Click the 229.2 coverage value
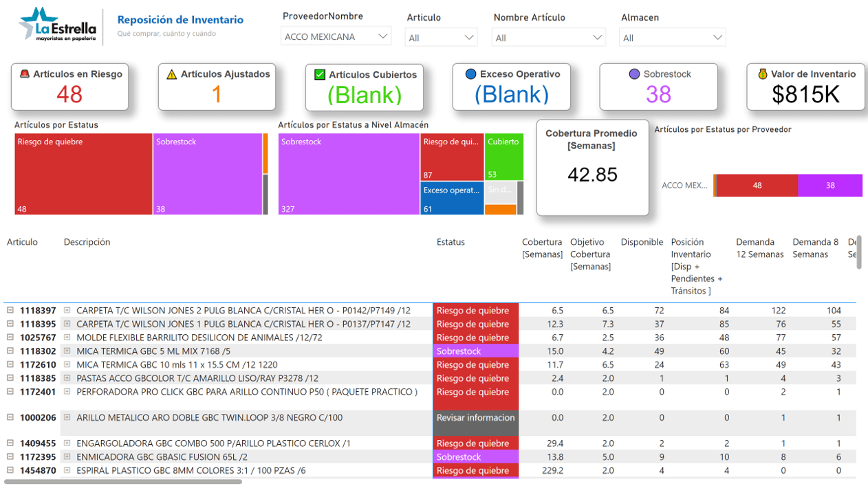This screenshot has width=868, height=495. point(552,470)
